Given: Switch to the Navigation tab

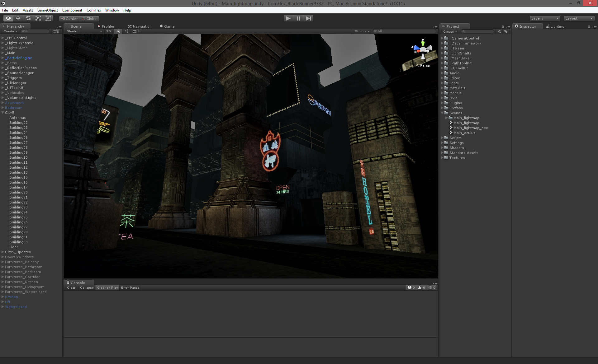Looking at the screenshot, I should [140, 26].
